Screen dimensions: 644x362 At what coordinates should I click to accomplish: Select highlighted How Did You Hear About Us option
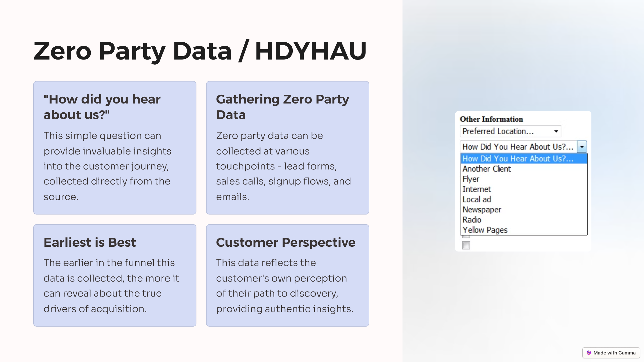pyautogui.click(x=524, y=158)
